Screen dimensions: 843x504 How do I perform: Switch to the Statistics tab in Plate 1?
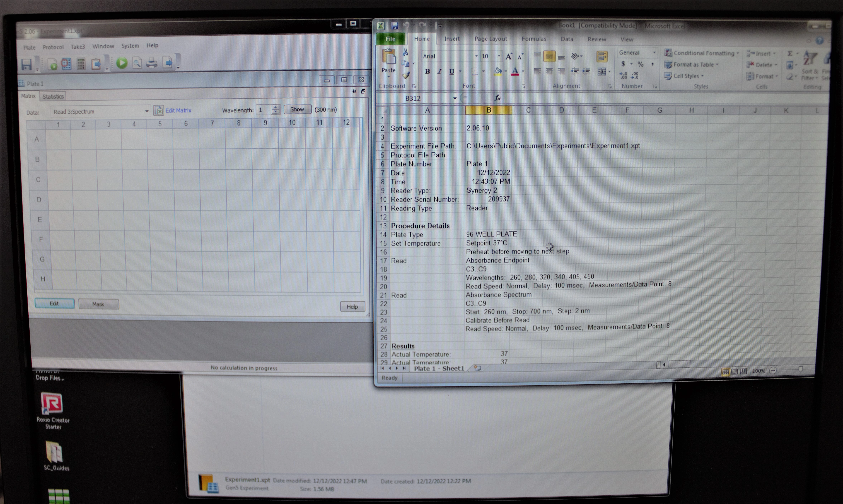tap(53, 96)
